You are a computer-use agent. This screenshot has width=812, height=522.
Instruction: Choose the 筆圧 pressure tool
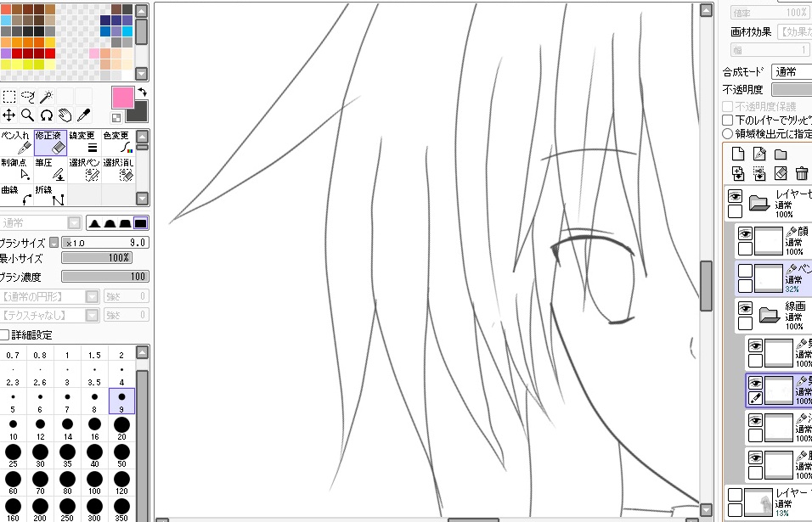(50, 170)
